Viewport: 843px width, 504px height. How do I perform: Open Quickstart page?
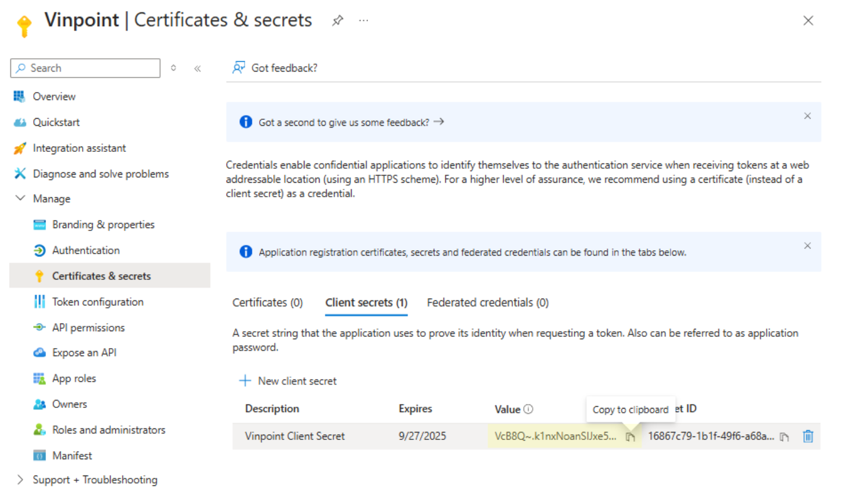[x=56, y=122]
